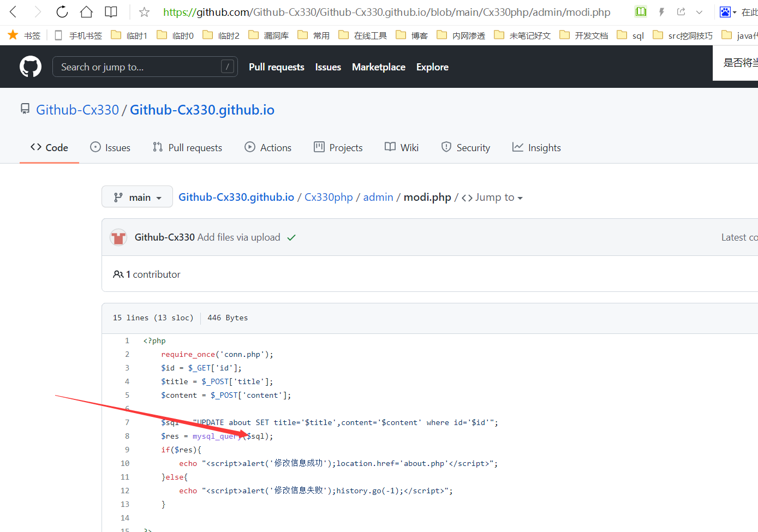The height and width of the screenshot is (532, 758).
Task: Open the src挖洞技巧 bookmark folder
Action: pos(683,35)
